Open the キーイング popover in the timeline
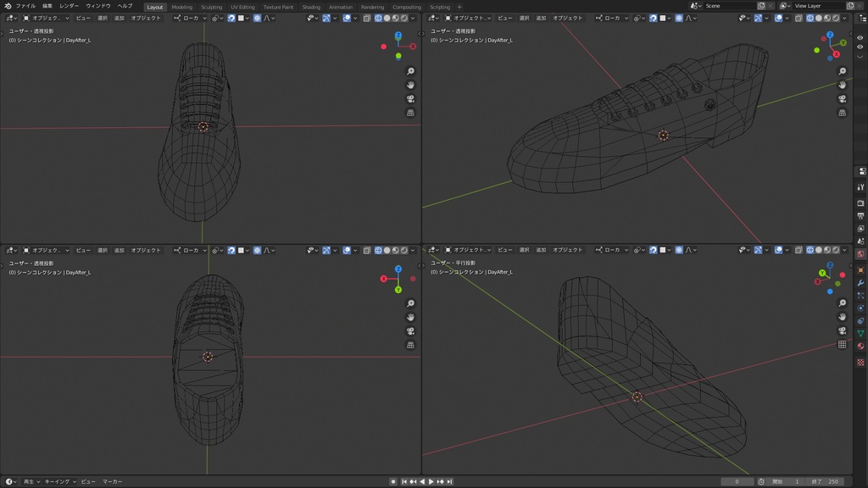Image resolution: width=868 pixels, height=488 pixels. click(x=59, y=481)
